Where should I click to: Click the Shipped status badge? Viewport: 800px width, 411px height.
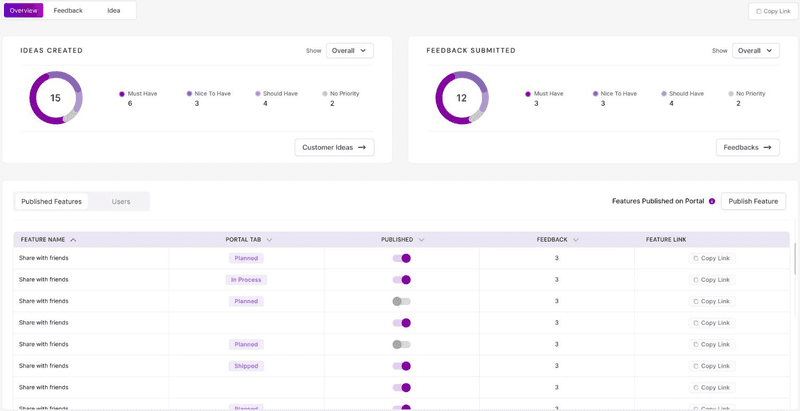click(x=246, y=366)
